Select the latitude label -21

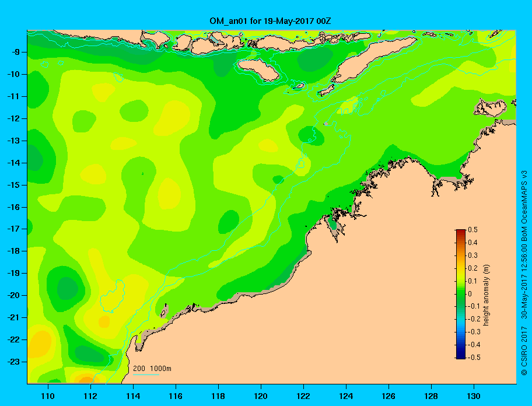[x=13, y=317]
